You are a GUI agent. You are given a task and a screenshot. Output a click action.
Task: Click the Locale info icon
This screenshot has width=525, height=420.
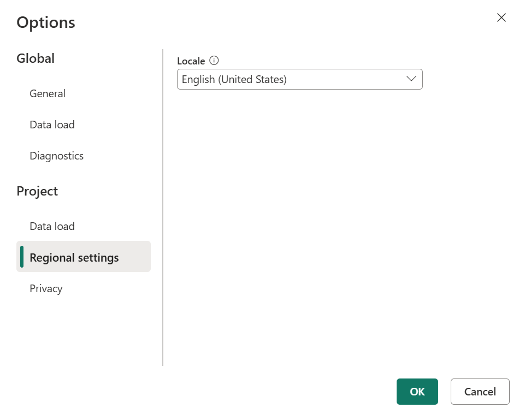pos(213,61)
